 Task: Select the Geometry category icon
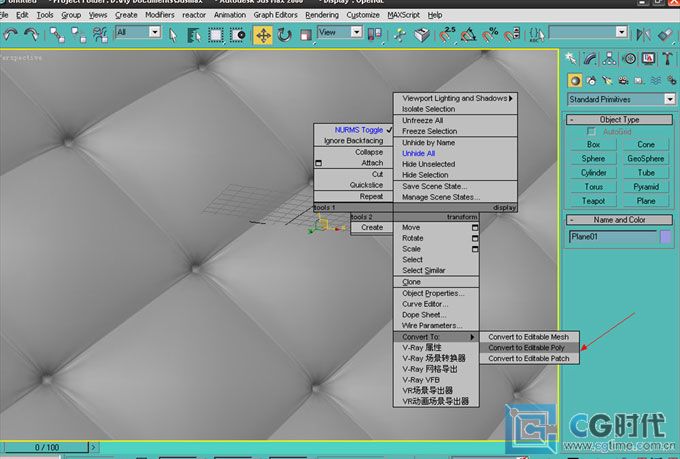[x=575, y=80]
